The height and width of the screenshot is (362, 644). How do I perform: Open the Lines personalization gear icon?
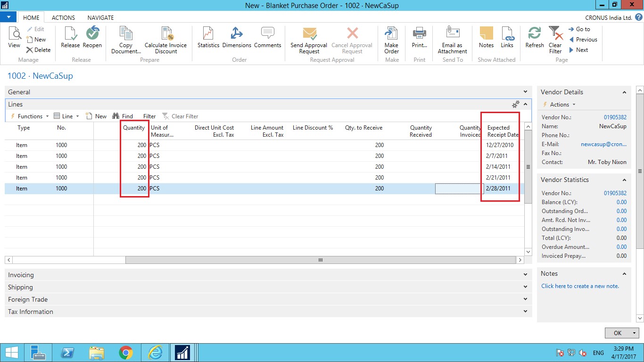516,104
